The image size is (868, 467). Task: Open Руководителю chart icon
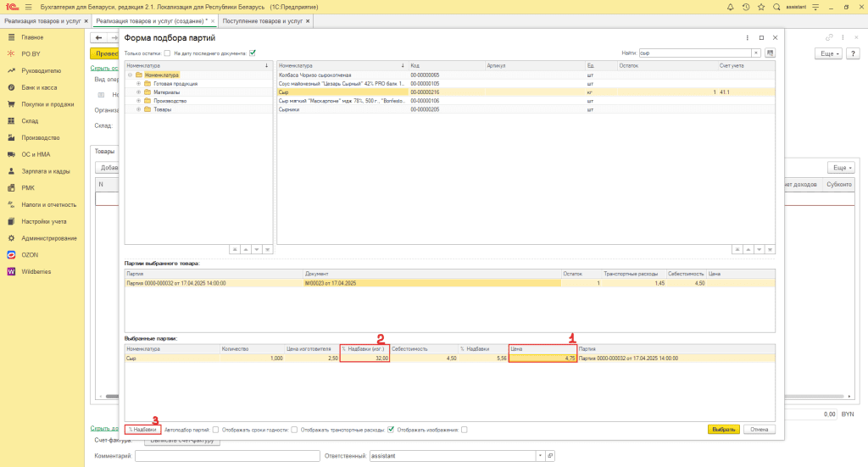[11, 71]
